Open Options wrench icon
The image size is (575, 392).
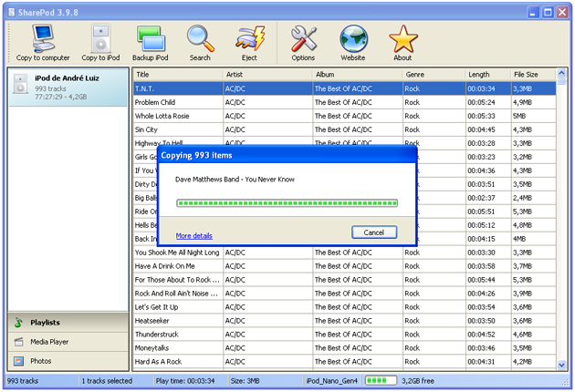coord(303,43)
